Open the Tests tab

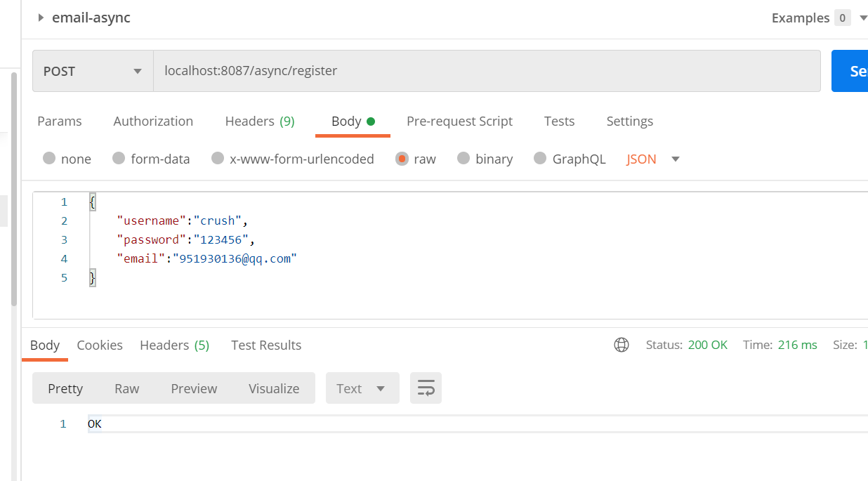pyautogui.click(x=559, y=121)
